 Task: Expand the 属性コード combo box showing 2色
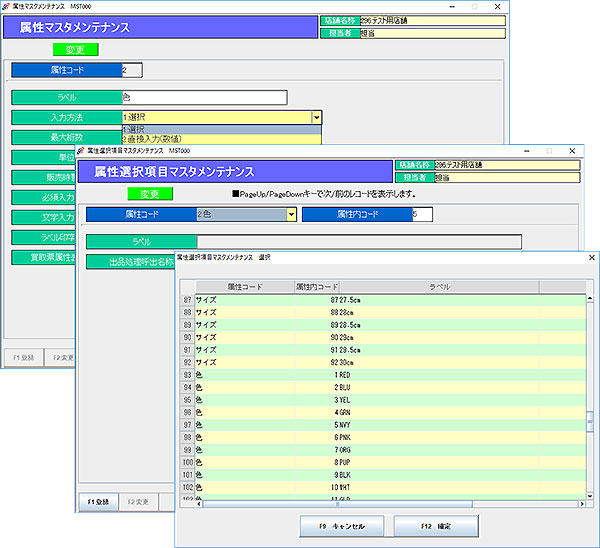point(291,214)
